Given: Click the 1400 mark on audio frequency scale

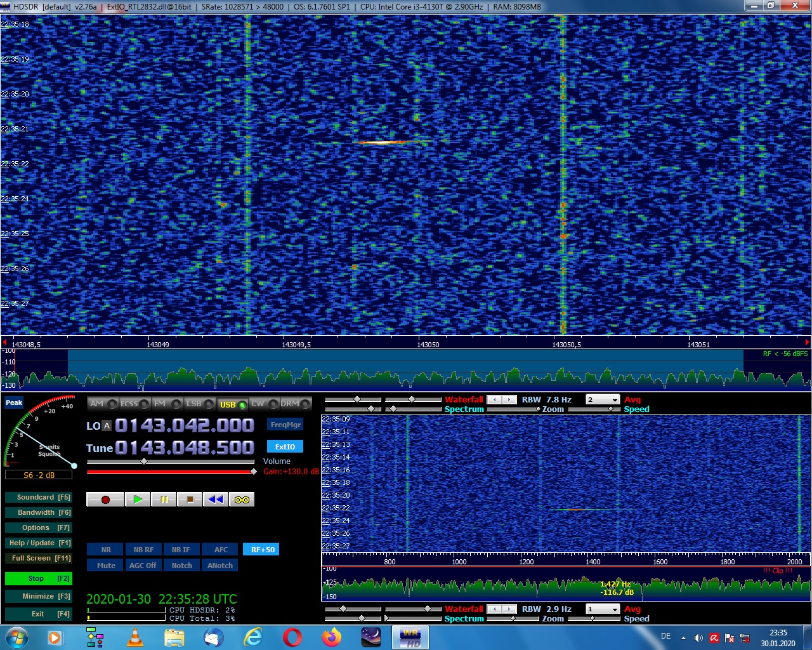Looking at the screenshot, I should point(593,562).
